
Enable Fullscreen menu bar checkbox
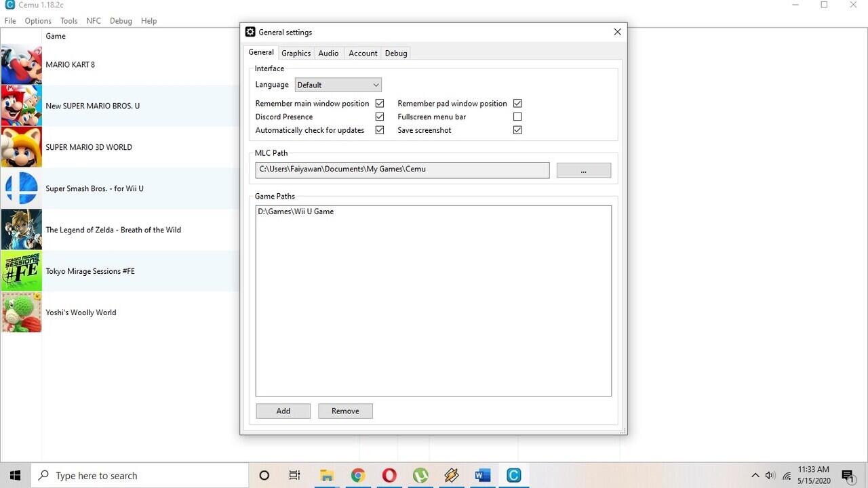[517, 117]
